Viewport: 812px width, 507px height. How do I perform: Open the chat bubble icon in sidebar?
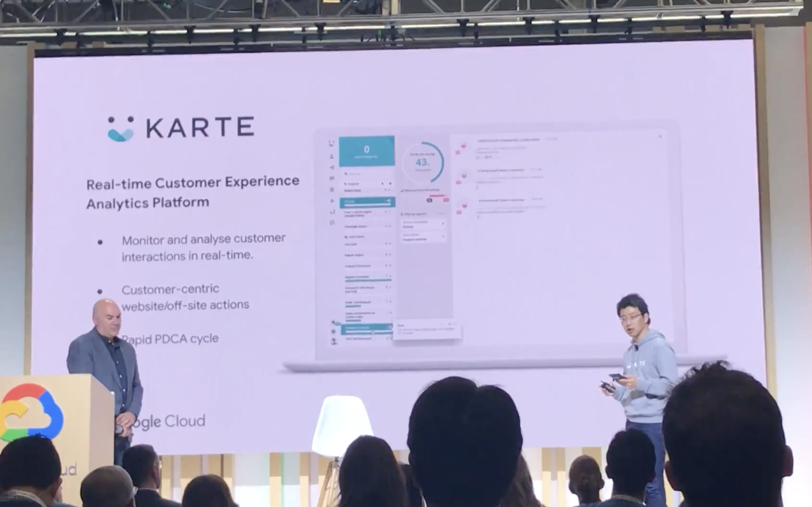[x=331, y=178]
